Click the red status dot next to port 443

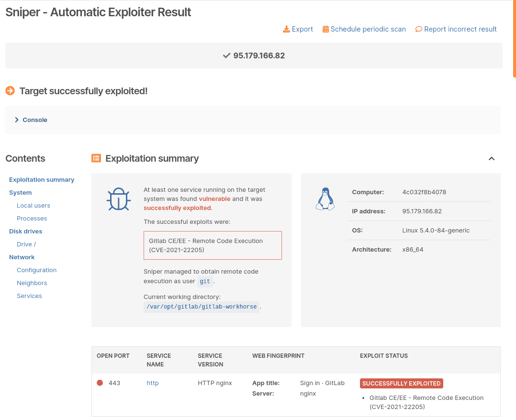[x=100, y=383]
